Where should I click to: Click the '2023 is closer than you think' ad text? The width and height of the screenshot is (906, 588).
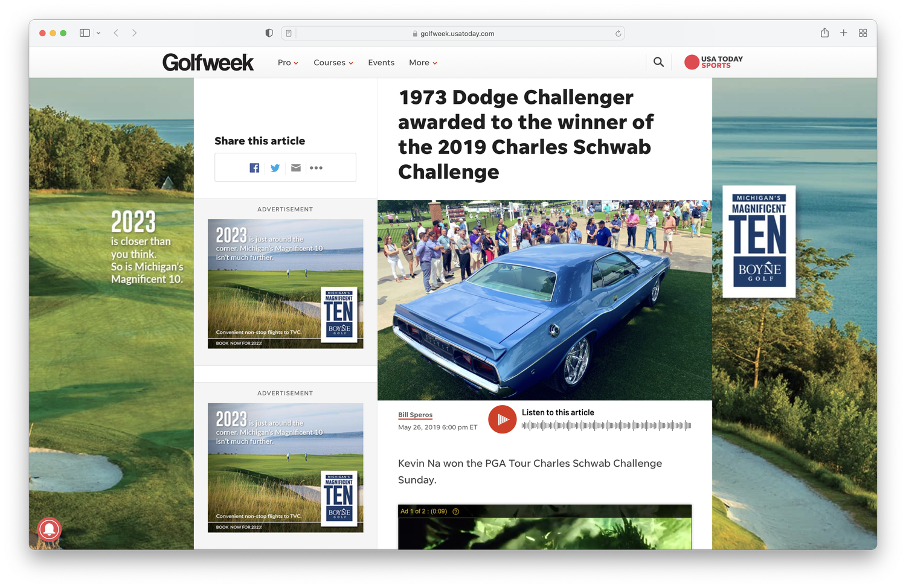coord(147,247)
